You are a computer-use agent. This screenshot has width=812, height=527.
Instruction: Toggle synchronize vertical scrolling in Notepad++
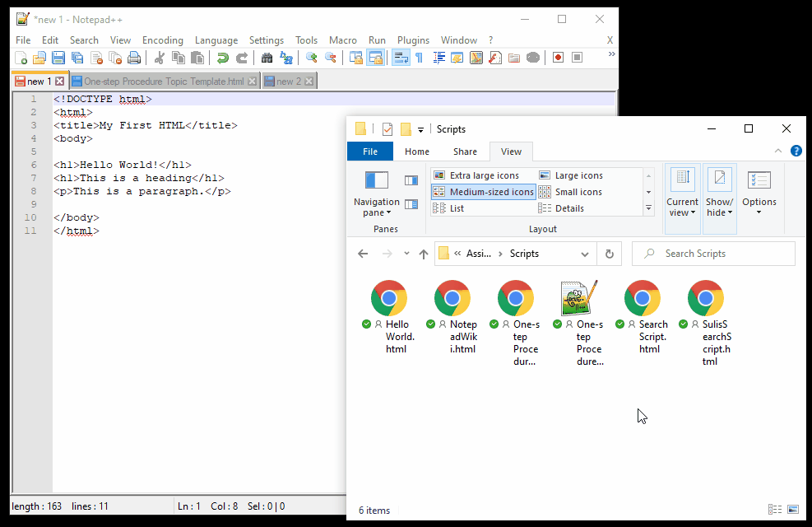click(356, 58)
